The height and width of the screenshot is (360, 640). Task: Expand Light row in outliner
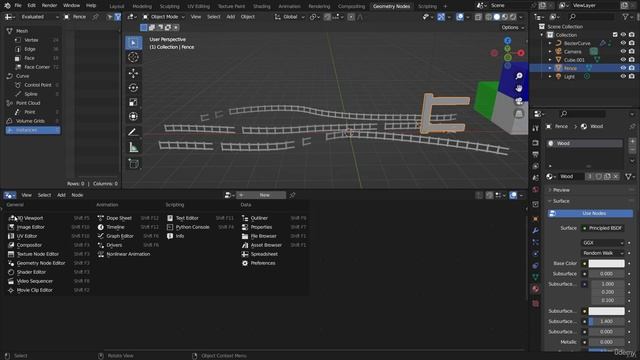click(x=550, y=76)
